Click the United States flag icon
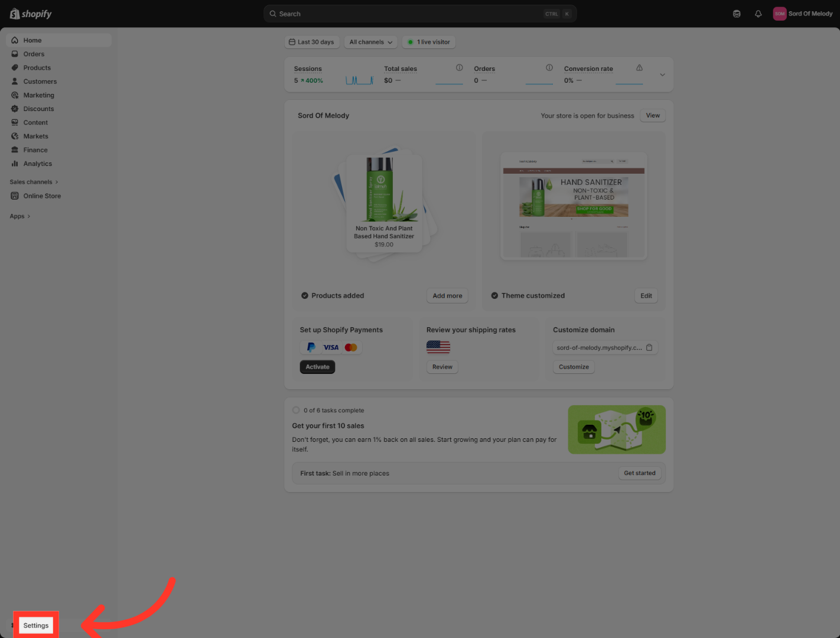The width and height of the screenshot is (840, 638). [438, 347]
